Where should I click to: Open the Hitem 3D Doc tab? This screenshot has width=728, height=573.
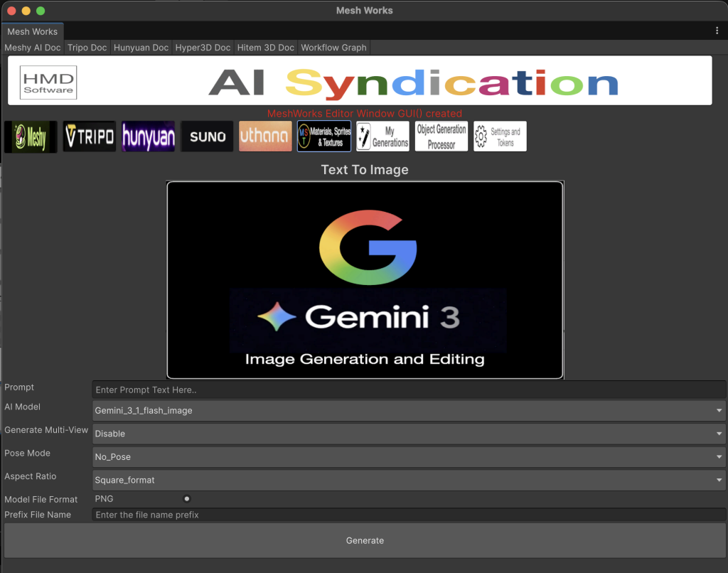266,48
